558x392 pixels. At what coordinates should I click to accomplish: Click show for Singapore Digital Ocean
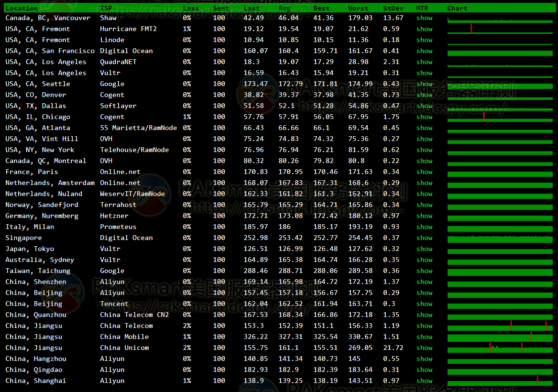(x=424, y=238)
